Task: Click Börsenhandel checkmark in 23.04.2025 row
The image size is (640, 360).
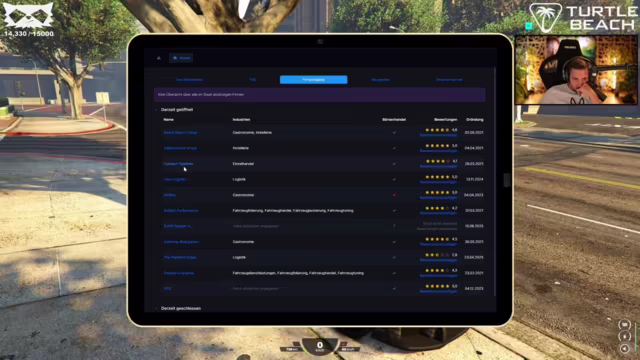Action: tap(394, 258)
